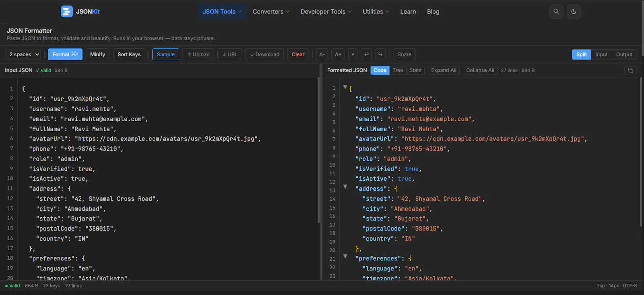Click the Input JSON Valid indicator
Screen dimensions: 644x295
point(43,70)
